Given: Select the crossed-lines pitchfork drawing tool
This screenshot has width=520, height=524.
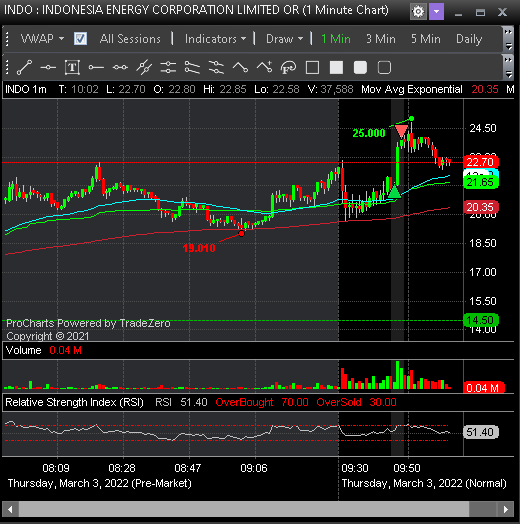Looking at the screenshot, I should 144,68.
